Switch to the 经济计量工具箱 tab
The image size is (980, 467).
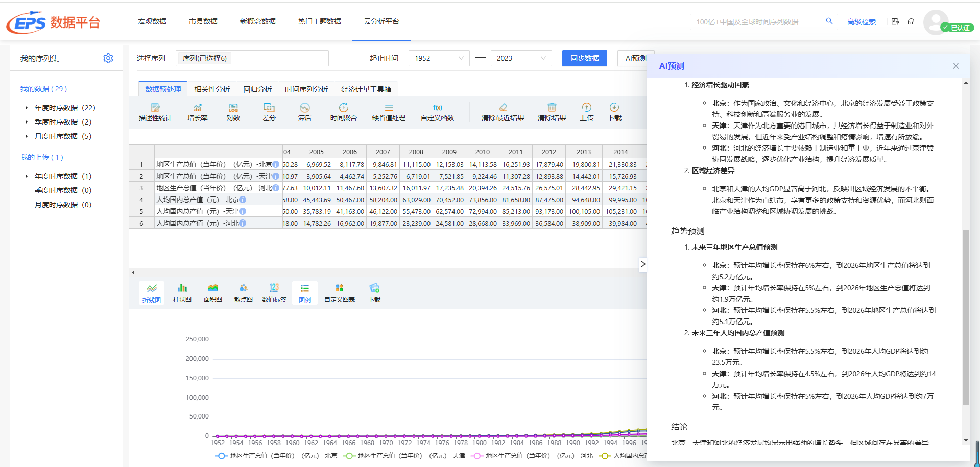click(x=366, y=89)
